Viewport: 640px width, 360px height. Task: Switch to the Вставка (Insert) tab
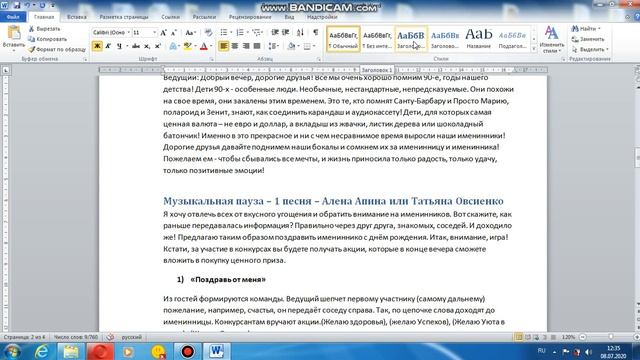pyautogui.click(x=77, y=17)
